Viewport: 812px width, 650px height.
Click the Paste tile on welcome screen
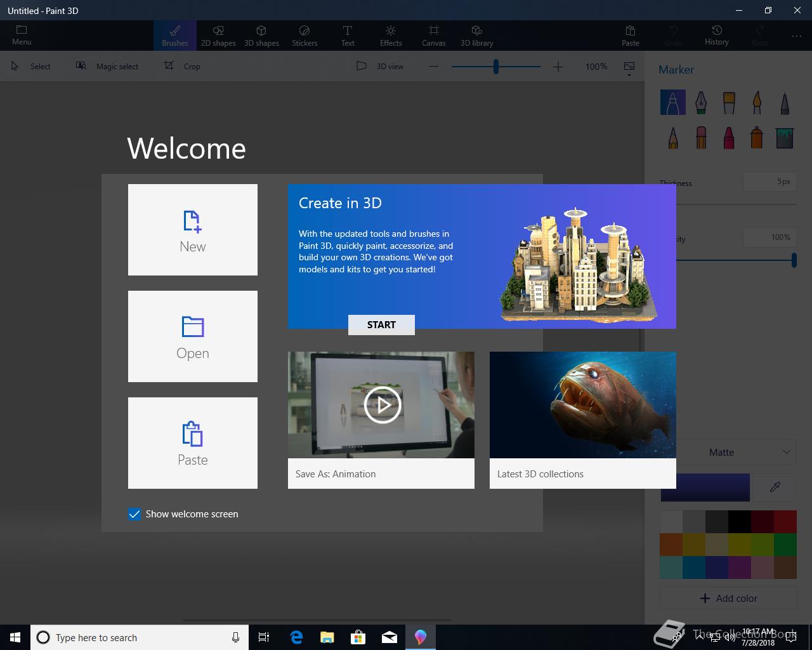pos(193,443)
